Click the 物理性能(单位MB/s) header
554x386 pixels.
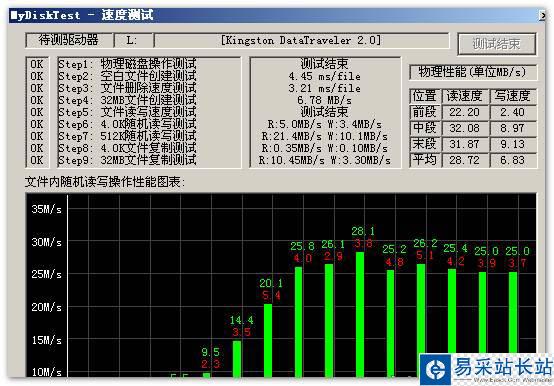pyautogui.click(x=473, y=72)
